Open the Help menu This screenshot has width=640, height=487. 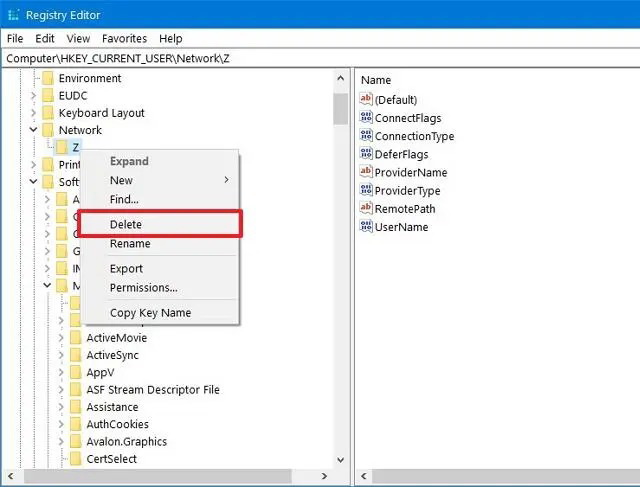pos(171,39)
